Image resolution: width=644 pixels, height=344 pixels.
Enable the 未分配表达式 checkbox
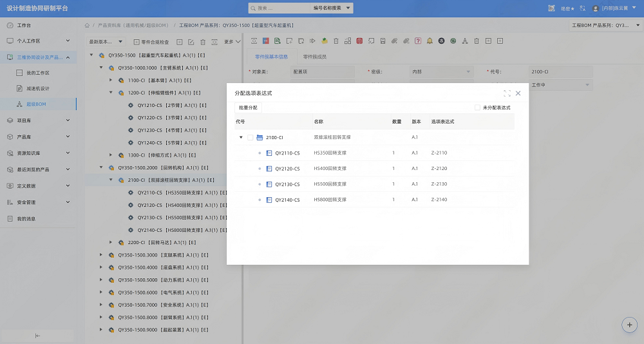point(477,108)
